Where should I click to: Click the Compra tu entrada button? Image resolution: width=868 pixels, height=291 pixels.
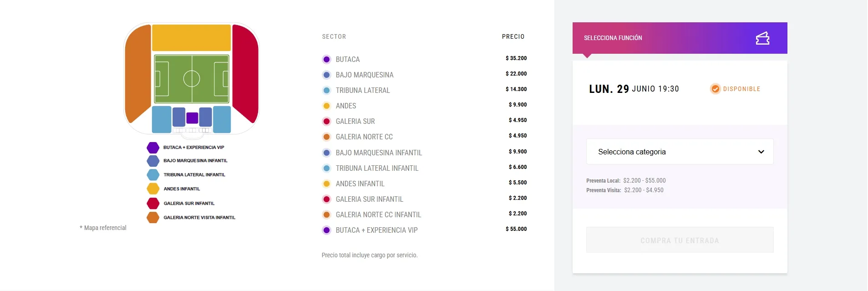click(x=680, y=240)
